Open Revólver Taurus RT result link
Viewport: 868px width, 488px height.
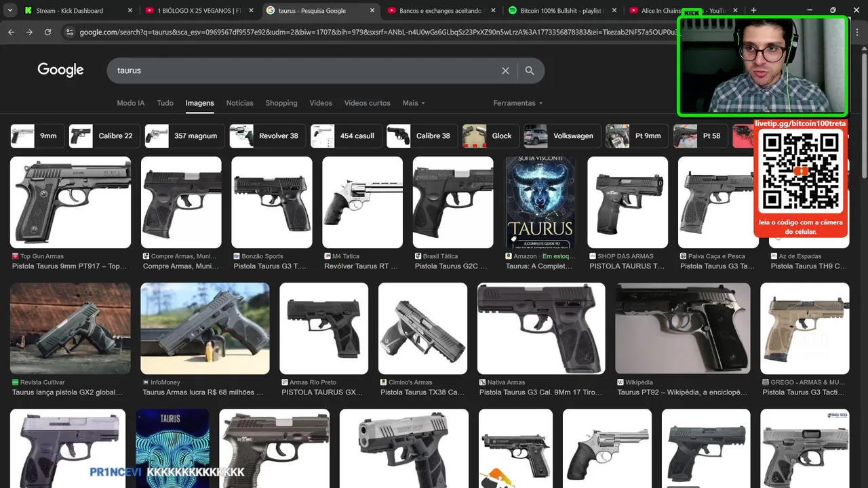tap(361, 266)
